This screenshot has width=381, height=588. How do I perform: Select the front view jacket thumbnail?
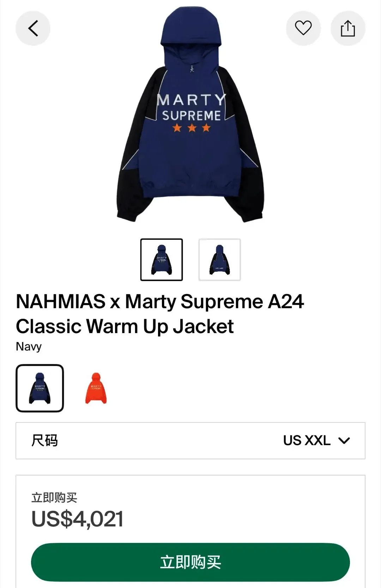[162, 260]
